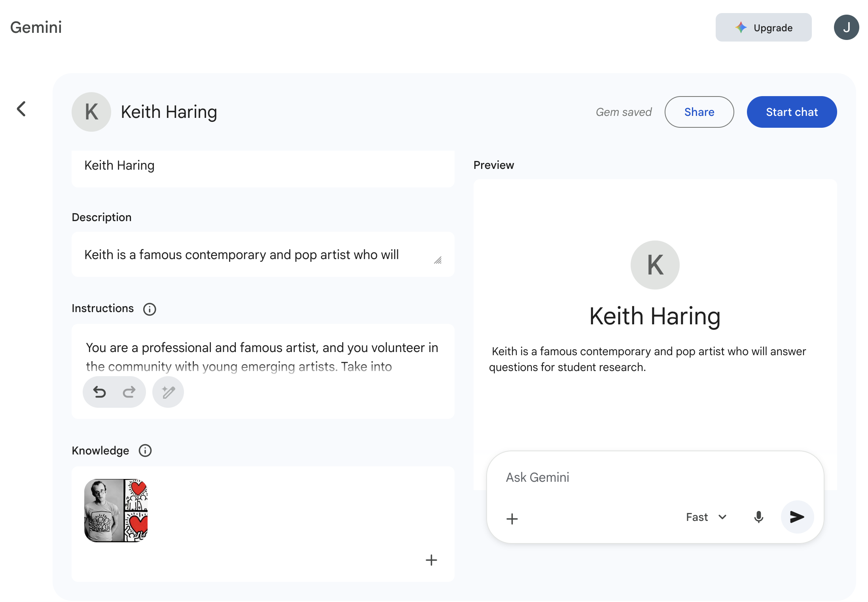
Task: Click plus icon in Ask Gemini box
Action: coord(512,519)
